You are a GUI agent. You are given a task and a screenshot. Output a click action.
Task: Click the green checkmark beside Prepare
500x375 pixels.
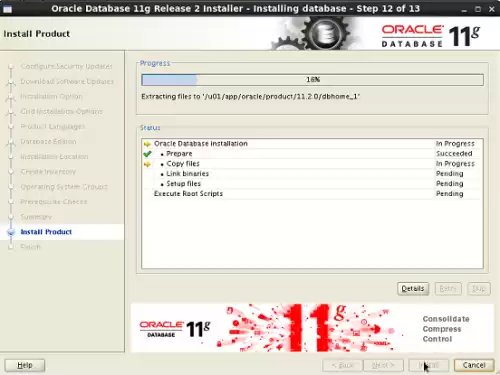pos(147,154)
